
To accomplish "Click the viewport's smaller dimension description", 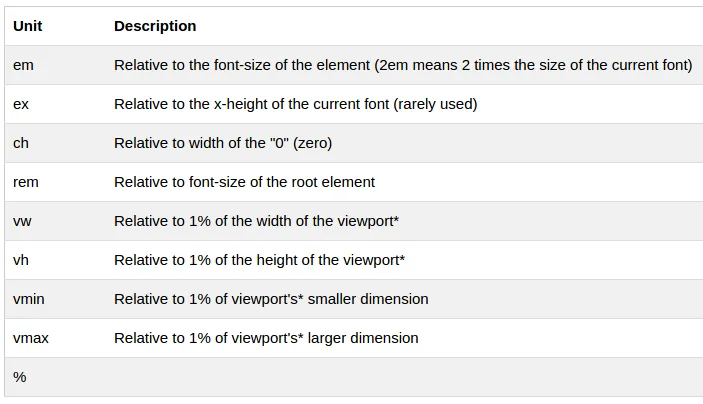I will 271,299.
